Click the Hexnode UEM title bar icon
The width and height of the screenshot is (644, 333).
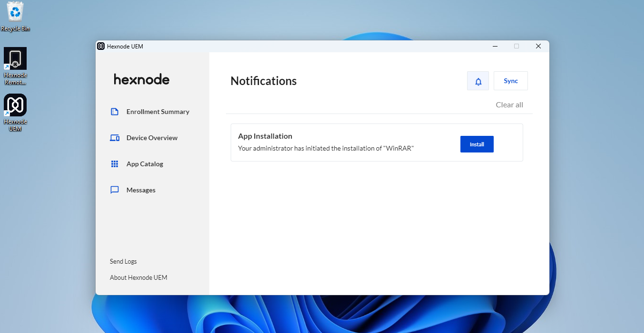coord(101,46)
